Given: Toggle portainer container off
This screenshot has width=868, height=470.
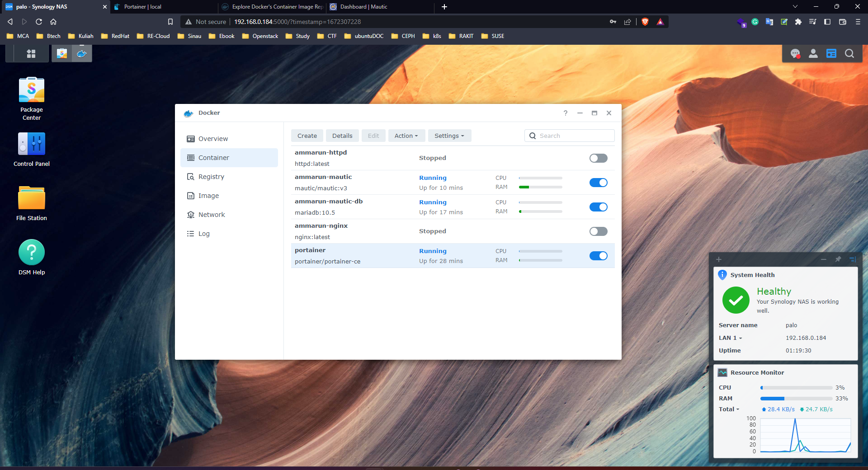Looking at the screenshot, I should [599, 256].
